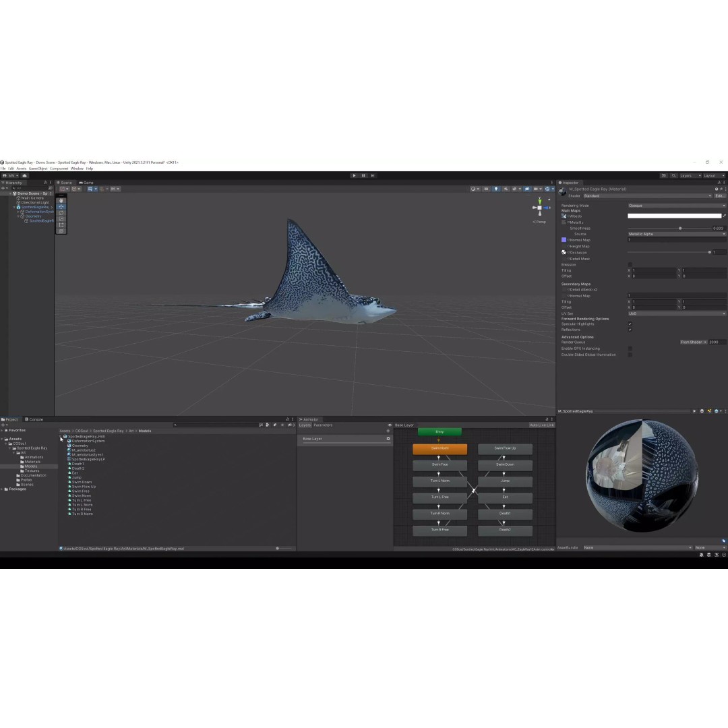Image resolution: width=728 pixels, height=728 pixels.
Task: Toggle the Specular Highlights checkbox
Action: (630, 324)
